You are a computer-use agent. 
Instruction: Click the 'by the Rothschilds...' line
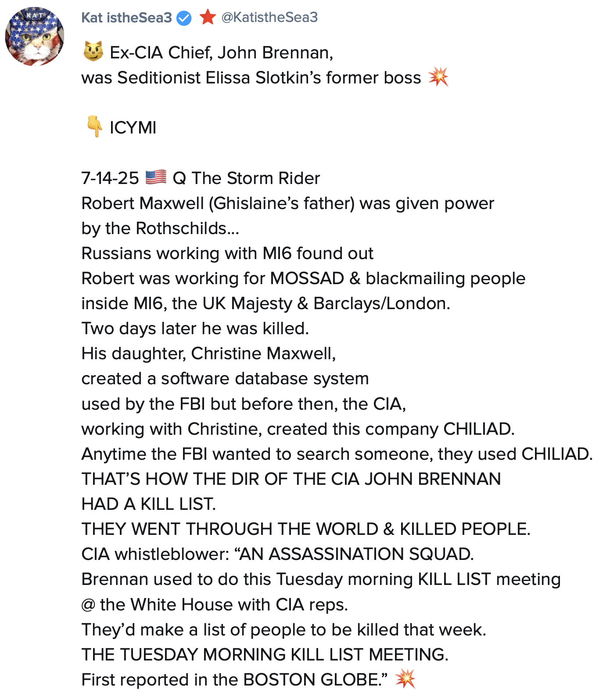coord(160,228)
